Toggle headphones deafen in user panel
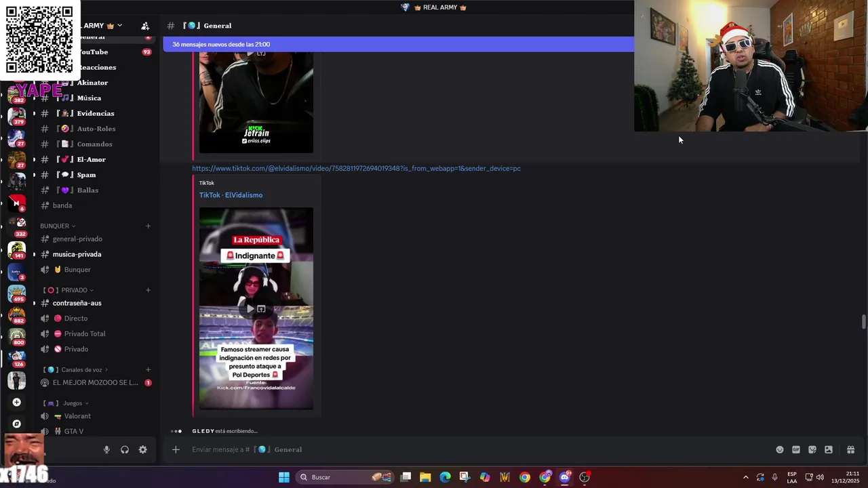This screenshot has width=868, height=488. 125,449
